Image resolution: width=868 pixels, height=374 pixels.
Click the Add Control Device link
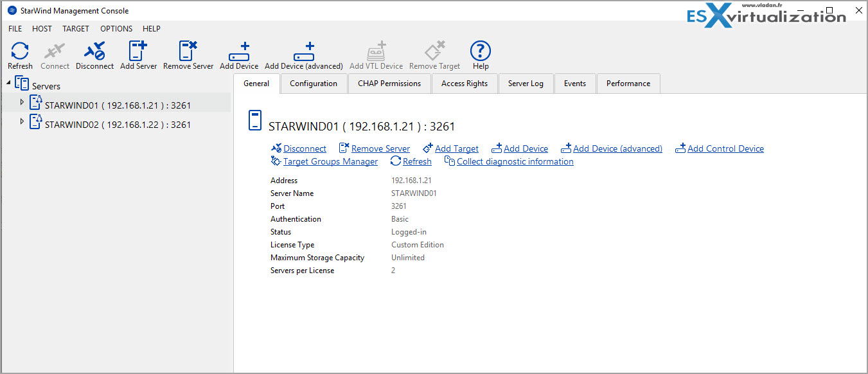[725, 148]
